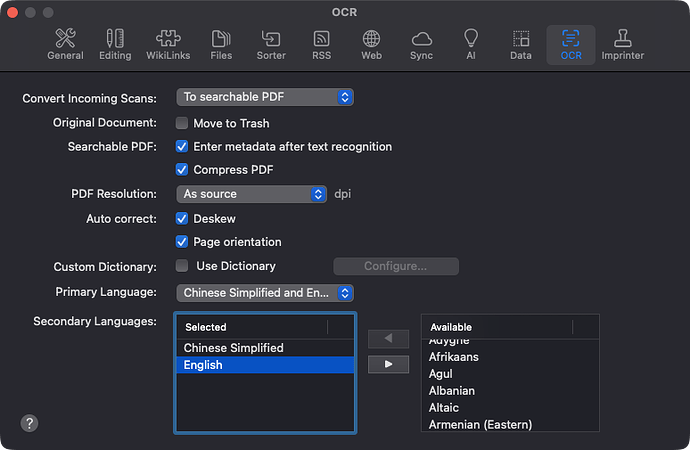Open help with the question mark button
This screenshot has width=690, height=450.
(29, 423)
